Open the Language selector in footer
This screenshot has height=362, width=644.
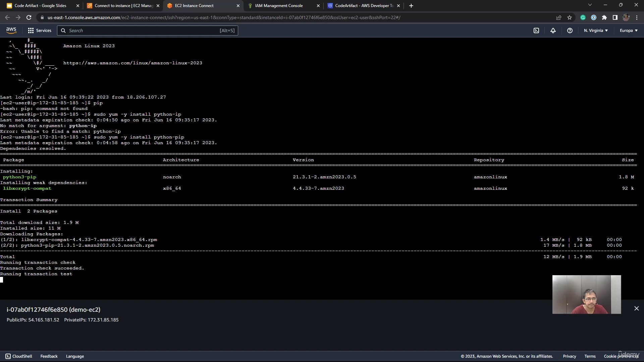tap(75, 356)
